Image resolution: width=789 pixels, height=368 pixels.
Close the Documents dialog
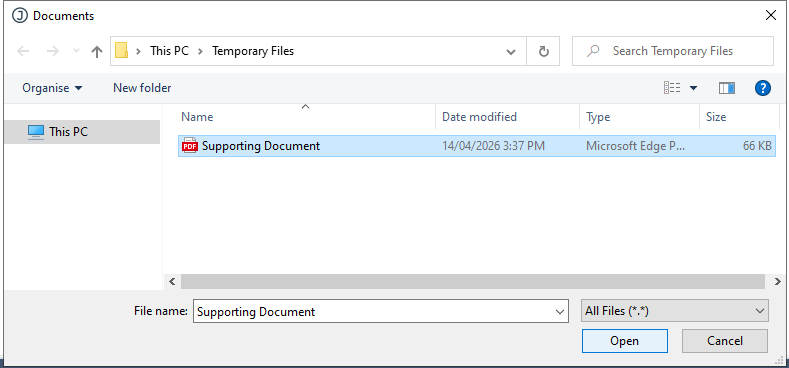tap(770, 15)
